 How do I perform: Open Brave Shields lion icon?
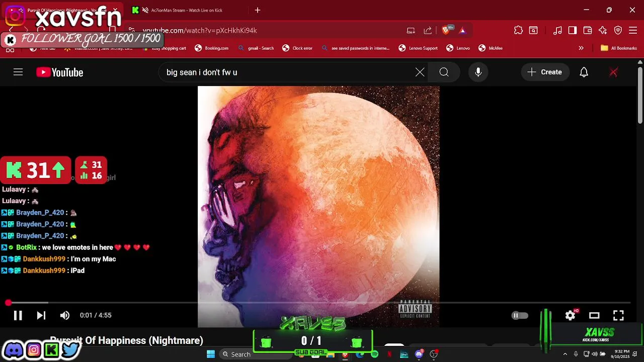446,31
